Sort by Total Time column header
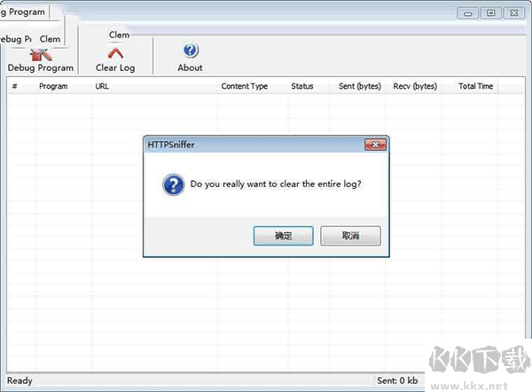 tap(475, 86)
